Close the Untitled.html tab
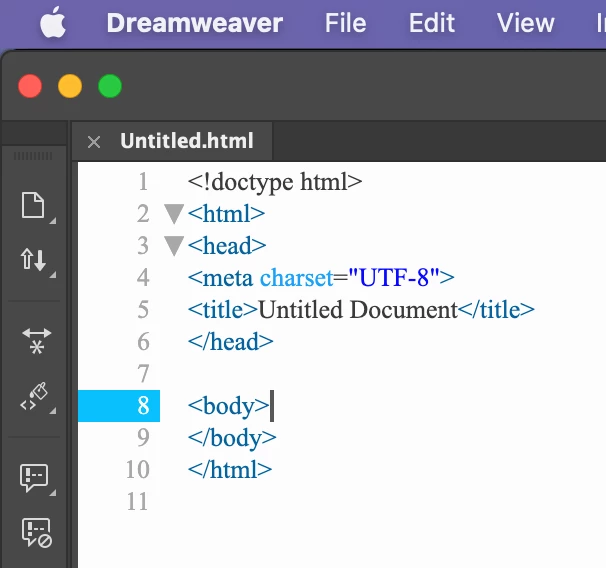The height and width of the screenshot is (568, 606). [x=94, y=142]
